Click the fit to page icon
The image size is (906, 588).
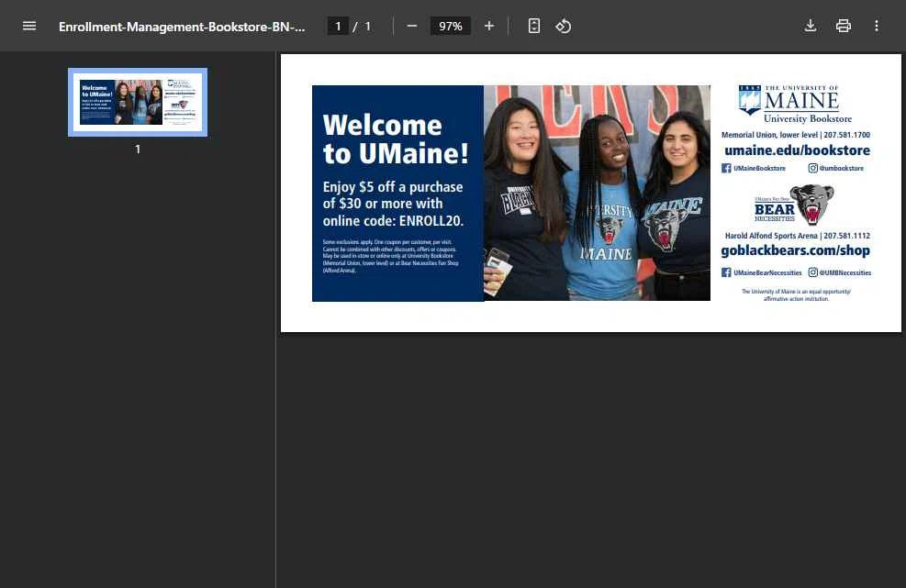point(534,26)
